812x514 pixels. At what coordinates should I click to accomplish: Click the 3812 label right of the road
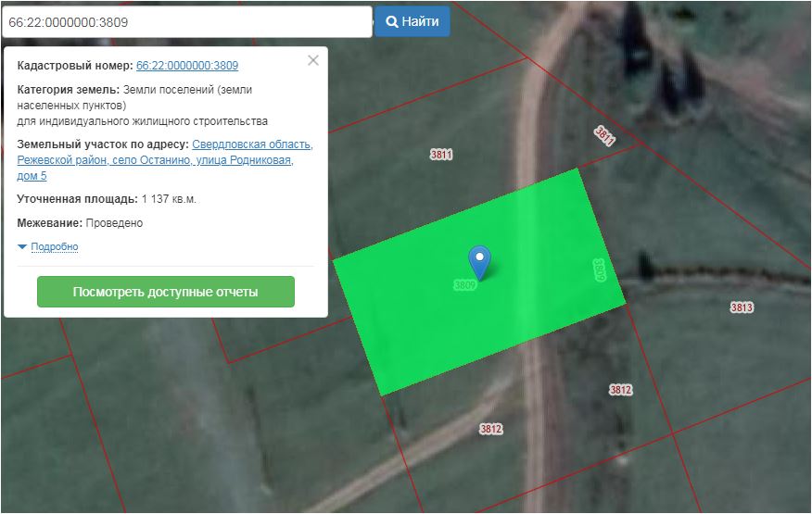[620, 390]
